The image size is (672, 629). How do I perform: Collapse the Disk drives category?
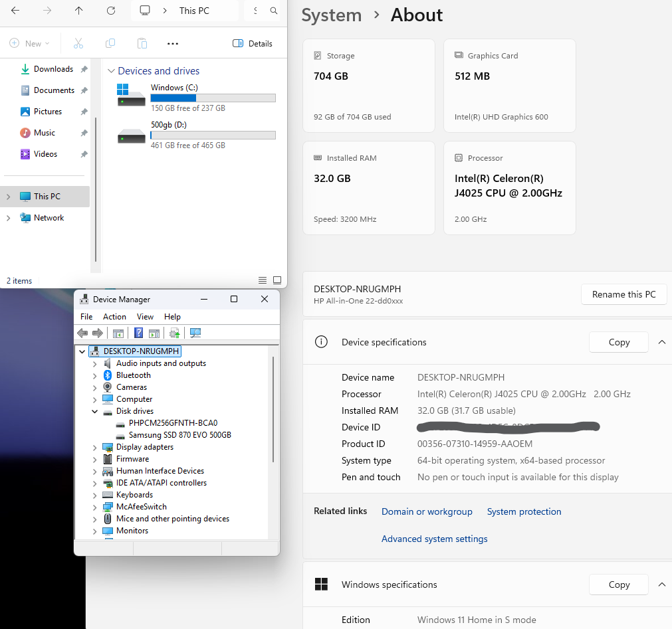(x=94, y=412)
